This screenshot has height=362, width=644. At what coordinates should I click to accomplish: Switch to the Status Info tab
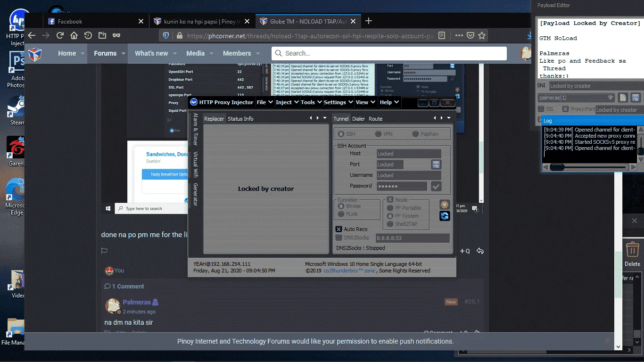(240, 119)
